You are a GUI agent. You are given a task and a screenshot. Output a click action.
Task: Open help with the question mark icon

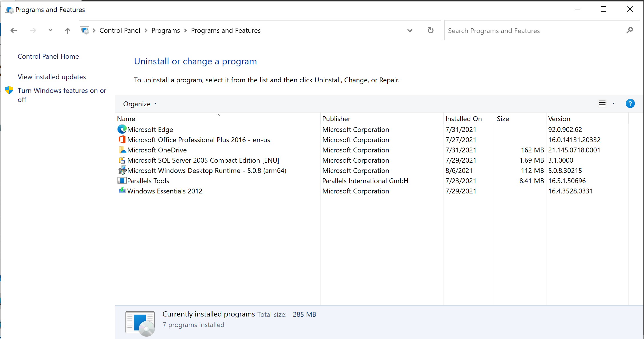pos(630,104)
